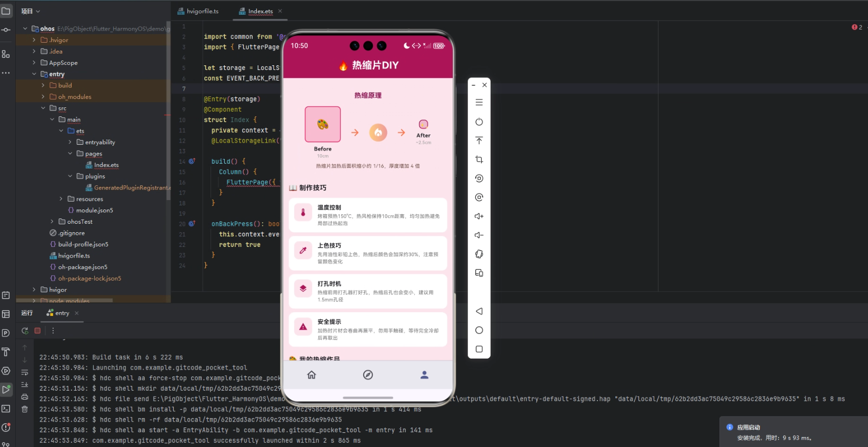Expand the AppScope folder
Viewport: 868px width, 447px height.
pyautogui.click(x=34, y=63)
